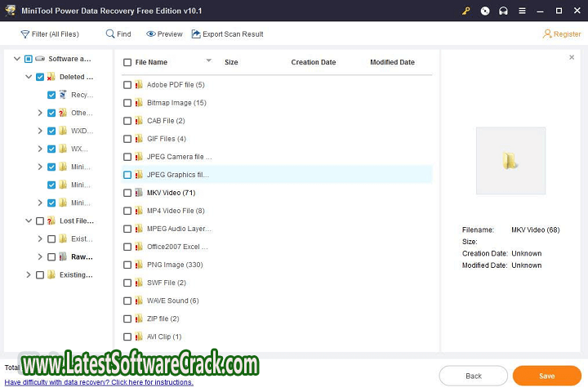Click Export Scan Result

(x=227, y=34)
